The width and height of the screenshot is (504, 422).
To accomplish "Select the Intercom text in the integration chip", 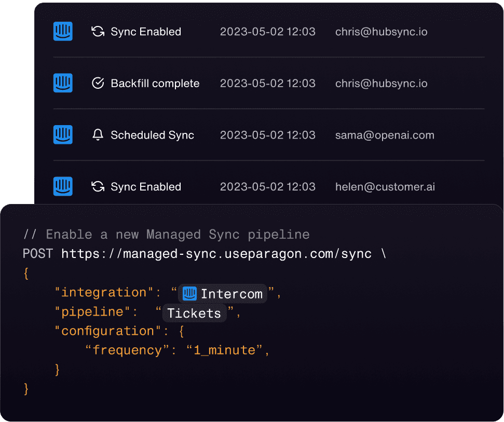I will (231, 294).
